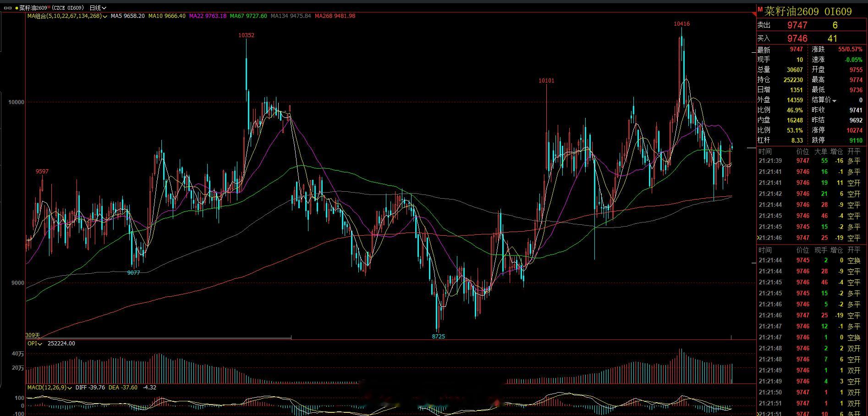Click the 最低 value 9736
The image size is (868, 416).
point(856,90)
